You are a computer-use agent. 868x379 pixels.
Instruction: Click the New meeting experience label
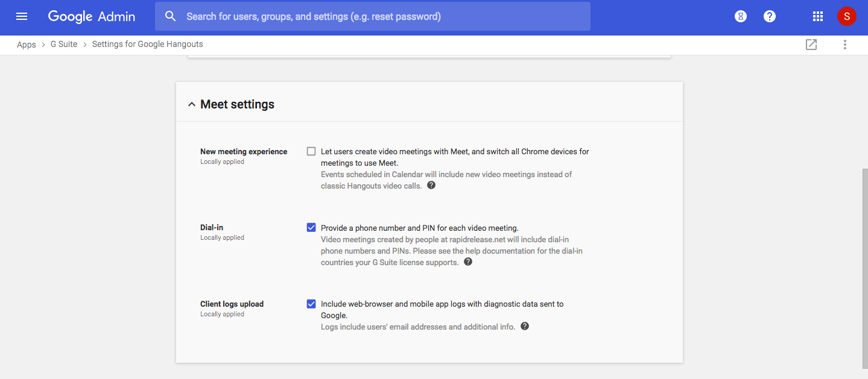click(x=244, y=152)
